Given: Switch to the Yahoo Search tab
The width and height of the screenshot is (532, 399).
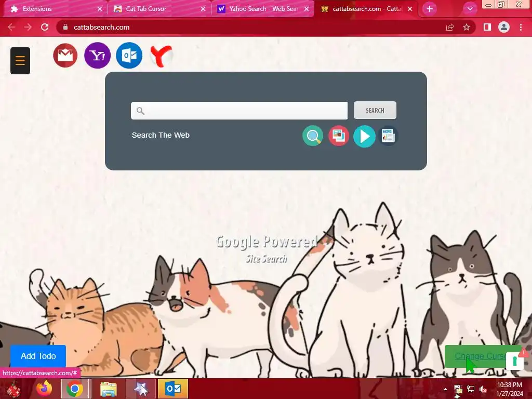Looking at the screenshot, I should coord(261,9).
